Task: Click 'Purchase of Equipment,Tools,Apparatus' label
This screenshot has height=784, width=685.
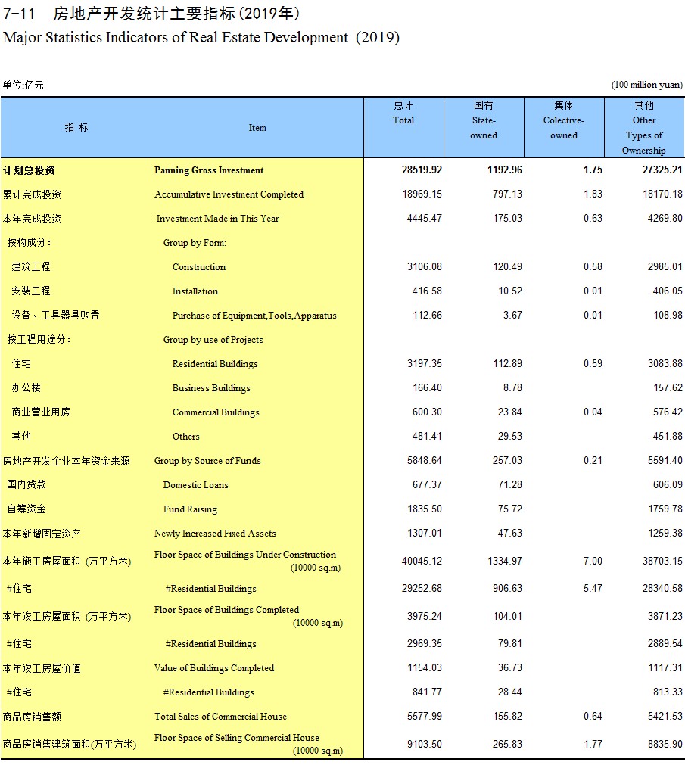Action: [x=254, y=316]
